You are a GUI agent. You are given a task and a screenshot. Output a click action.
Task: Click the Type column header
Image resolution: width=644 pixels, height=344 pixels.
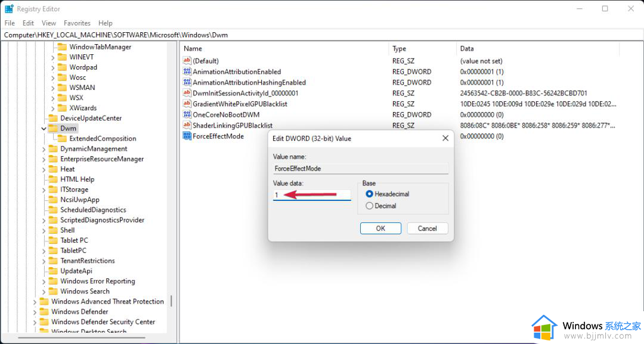tap(422, 48)
